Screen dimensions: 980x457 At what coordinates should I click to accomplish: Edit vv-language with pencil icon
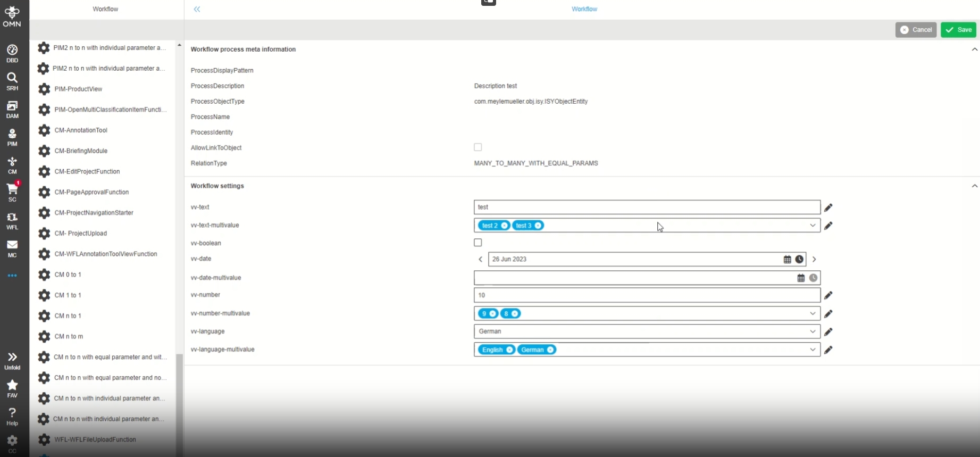828,332
